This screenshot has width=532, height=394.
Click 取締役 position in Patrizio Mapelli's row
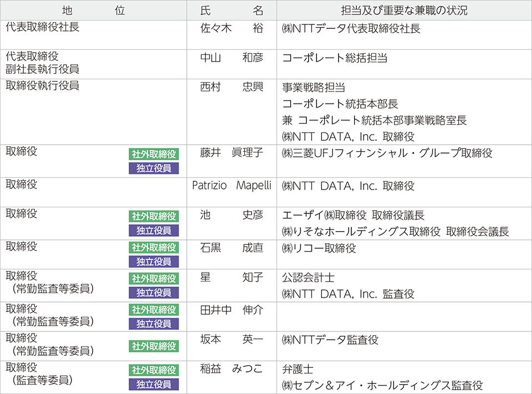click(x=22, y=185)
